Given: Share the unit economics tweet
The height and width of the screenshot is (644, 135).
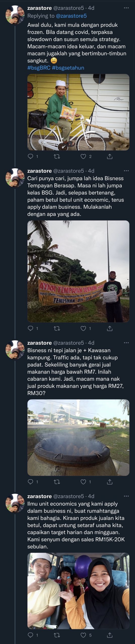Looking at the screenshot, I should pyautogui.click(x=110, y=635).
